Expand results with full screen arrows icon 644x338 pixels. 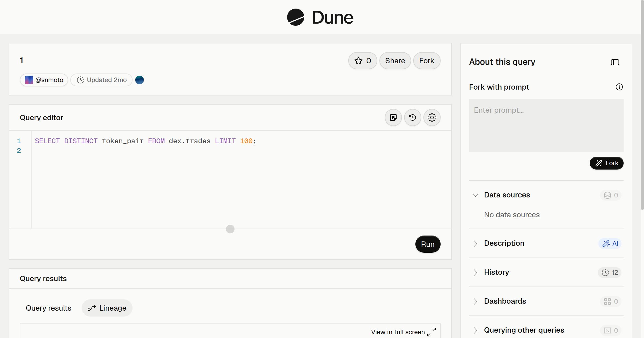(x=431, y=332)
